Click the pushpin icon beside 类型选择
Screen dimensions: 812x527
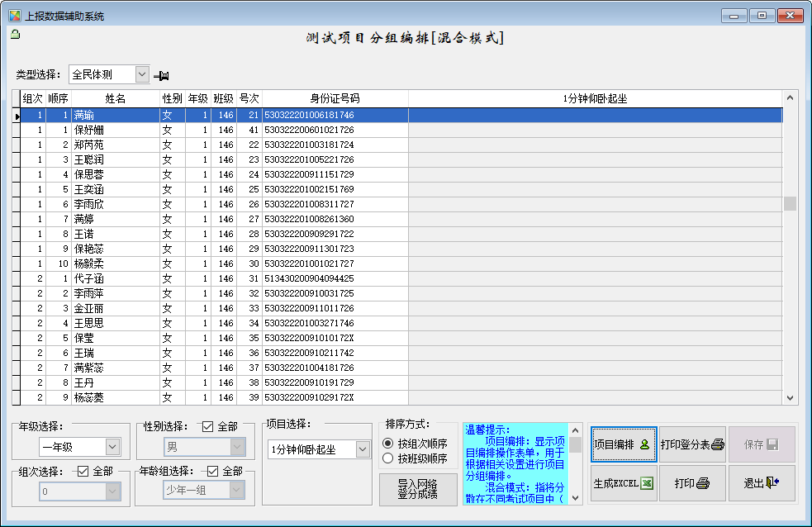click(162, 75)
